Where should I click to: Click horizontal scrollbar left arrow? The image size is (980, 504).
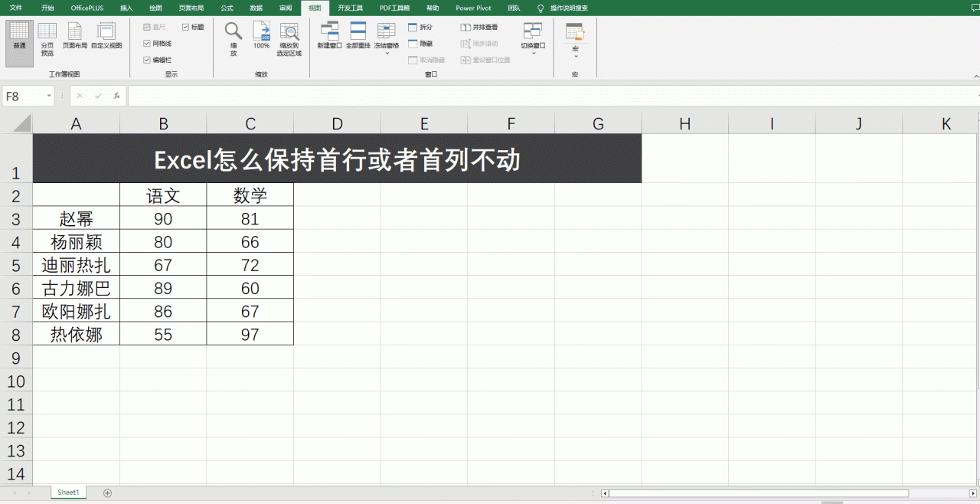click(x=605, y=493)
